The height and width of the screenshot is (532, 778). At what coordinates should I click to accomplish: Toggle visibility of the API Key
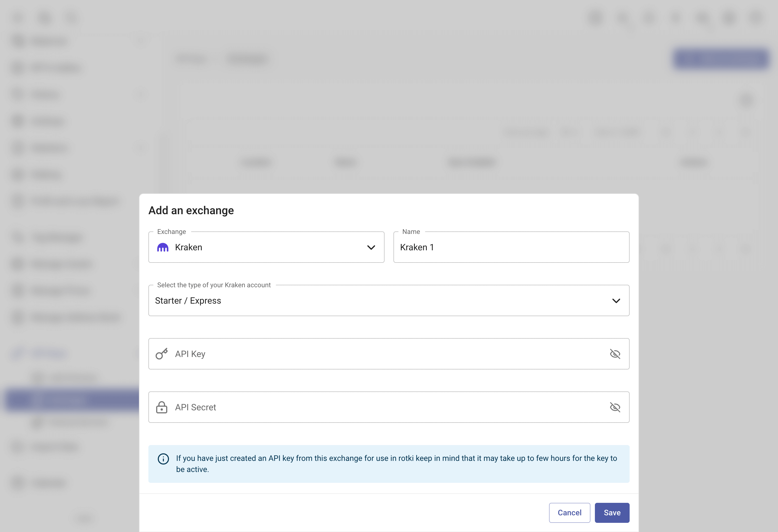click(x=615, y=354)
